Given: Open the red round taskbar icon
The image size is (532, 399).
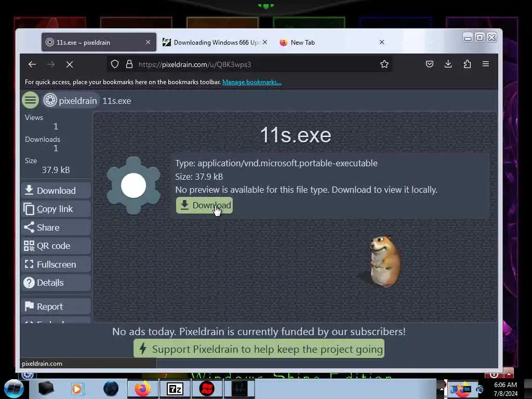Looking at the screenshot, I should click(207, 389).
